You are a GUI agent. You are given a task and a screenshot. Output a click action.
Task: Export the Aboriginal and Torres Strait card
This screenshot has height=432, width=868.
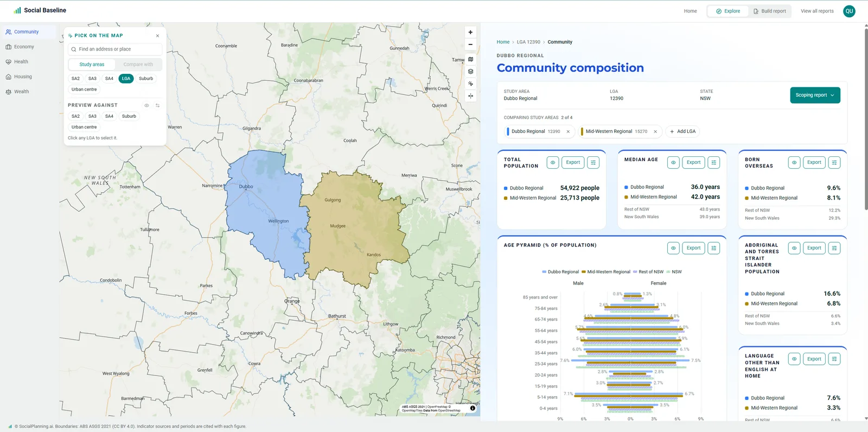[814, 248]
